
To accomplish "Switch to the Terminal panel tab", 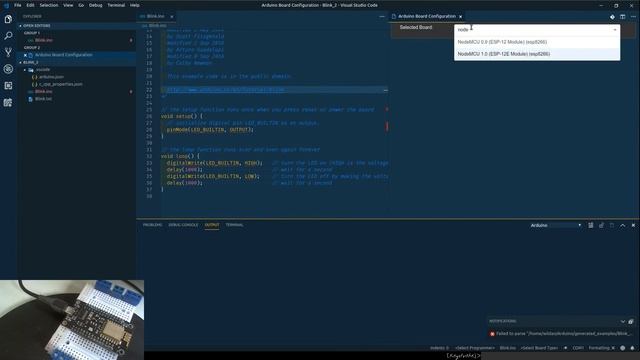I will (x=234, y=225).
